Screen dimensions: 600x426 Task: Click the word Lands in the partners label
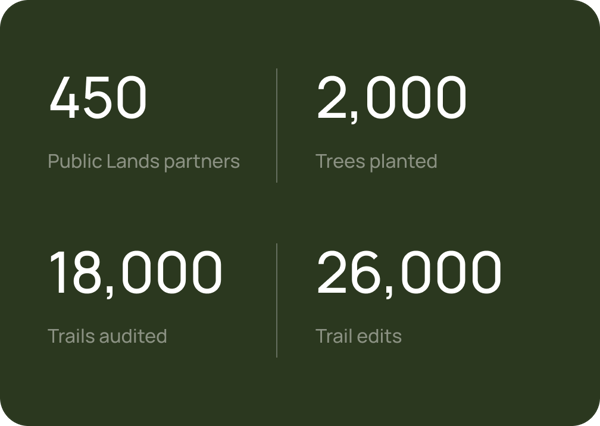(x=133, y=161)
